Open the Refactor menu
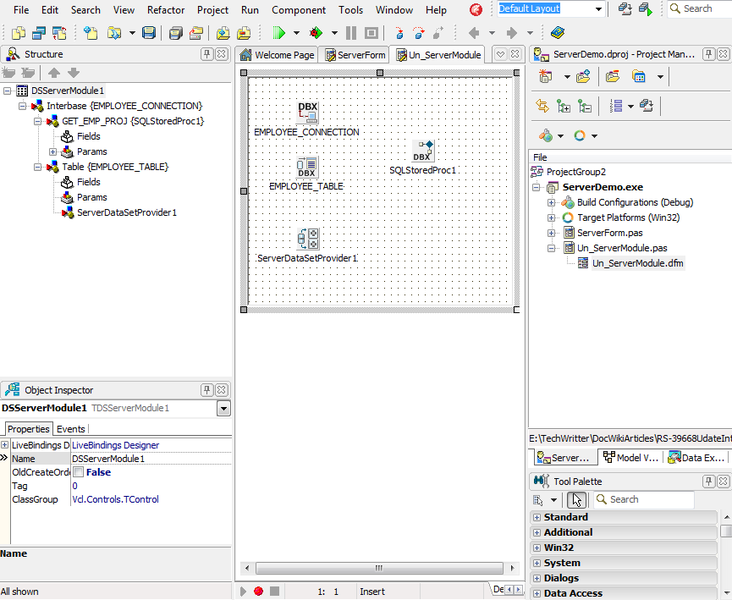 point(166,10)
